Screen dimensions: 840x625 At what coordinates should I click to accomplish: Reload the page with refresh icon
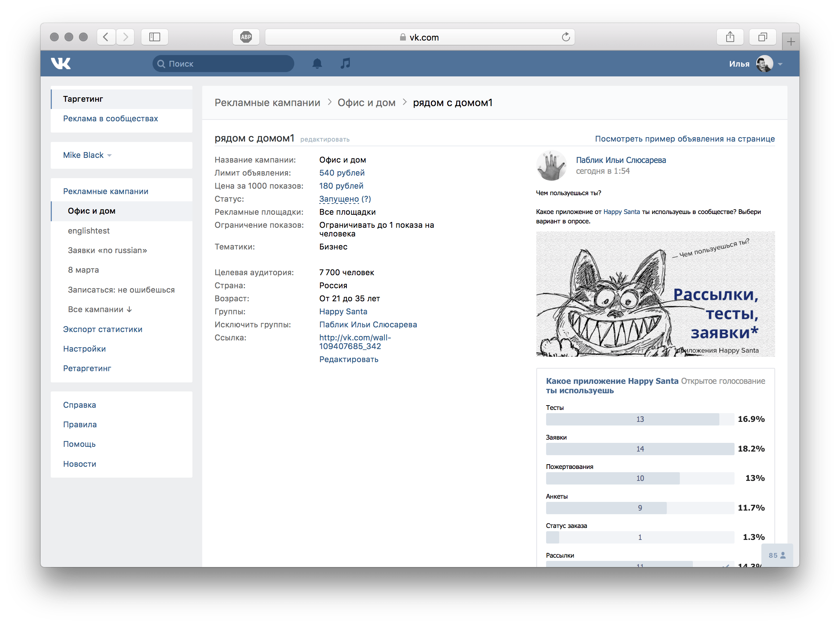566,37
